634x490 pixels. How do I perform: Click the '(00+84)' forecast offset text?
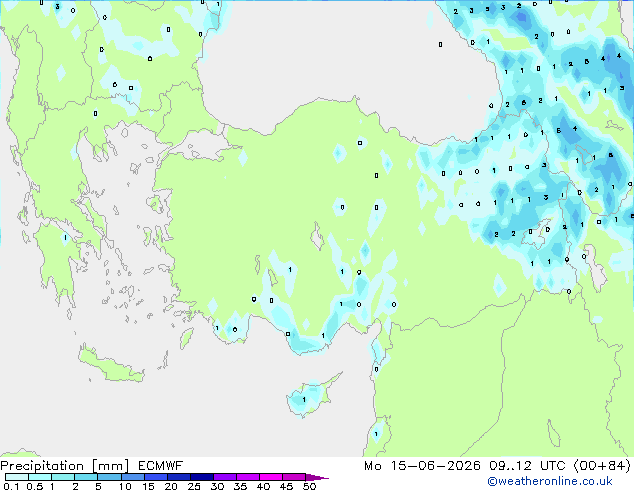coord(602,466)
